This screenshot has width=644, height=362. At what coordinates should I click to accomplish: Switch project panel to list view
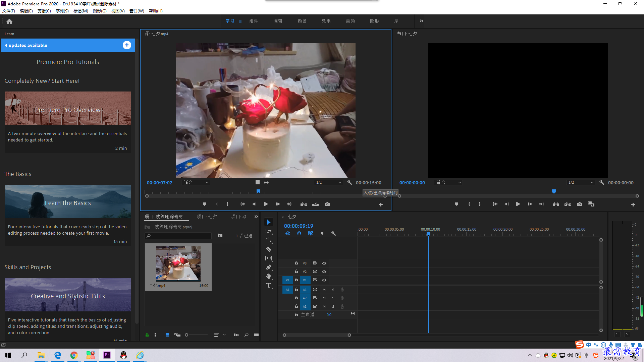157,335
